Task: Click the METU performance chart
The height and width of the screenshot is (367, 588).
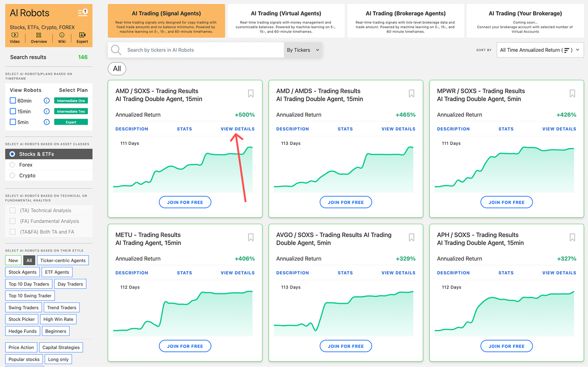Action: click(x=183, y=313)
